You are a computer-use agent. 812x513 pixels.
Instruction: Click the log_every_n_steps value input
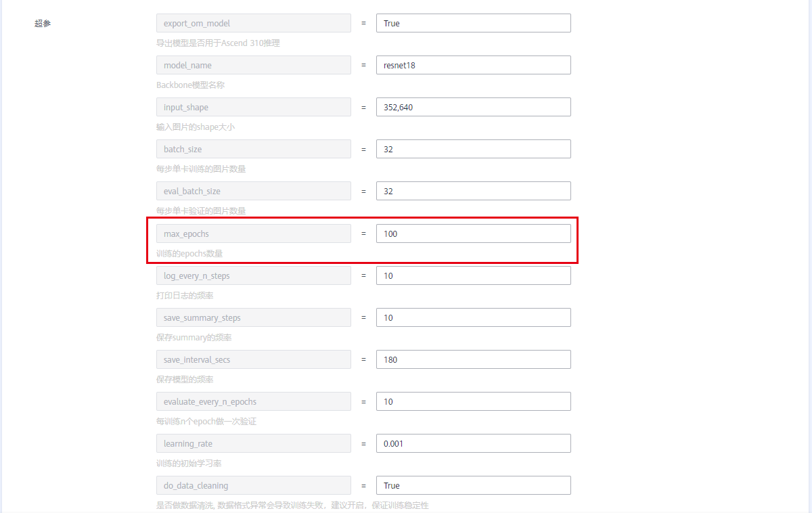tap(473, 275)
